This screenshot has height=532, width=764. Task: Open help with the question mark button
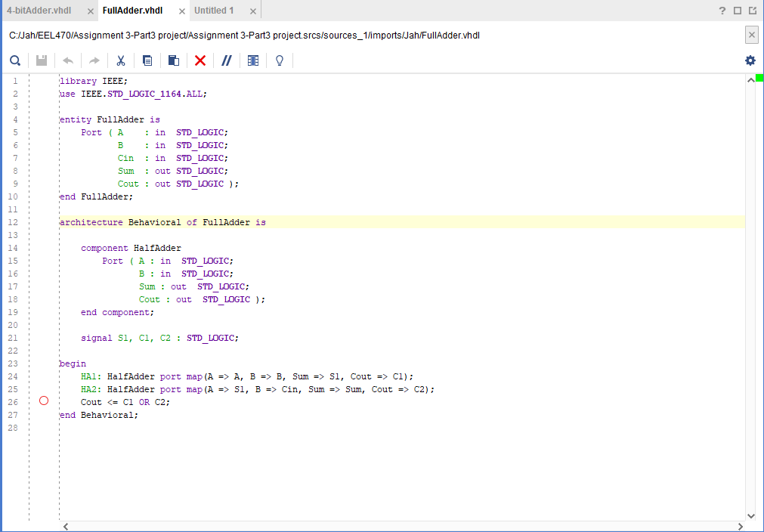[722, 11]
